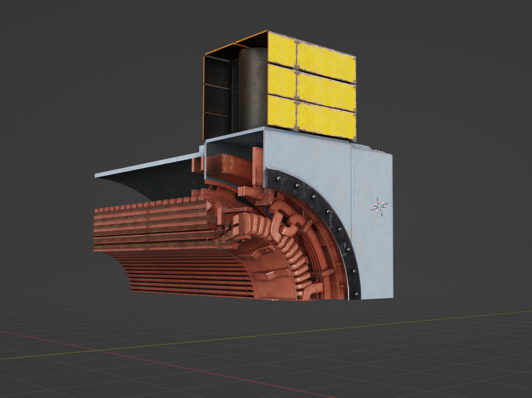Select the bottom-right yellow panel
The height and width of the screenshot is (398, 532).
[326, 120]
